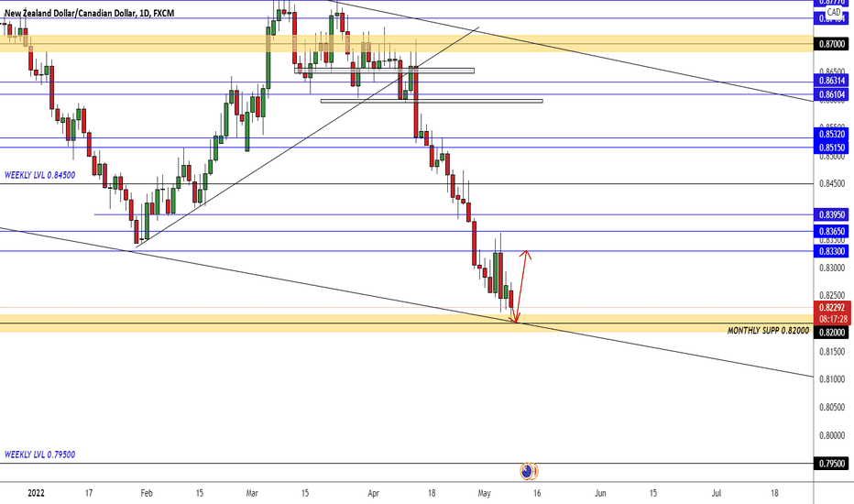Image resolution: width=854 pixels, height=504 pixels.
Task: Open the CAD currency selector on the price axis
Action: [x=834, y=12]
